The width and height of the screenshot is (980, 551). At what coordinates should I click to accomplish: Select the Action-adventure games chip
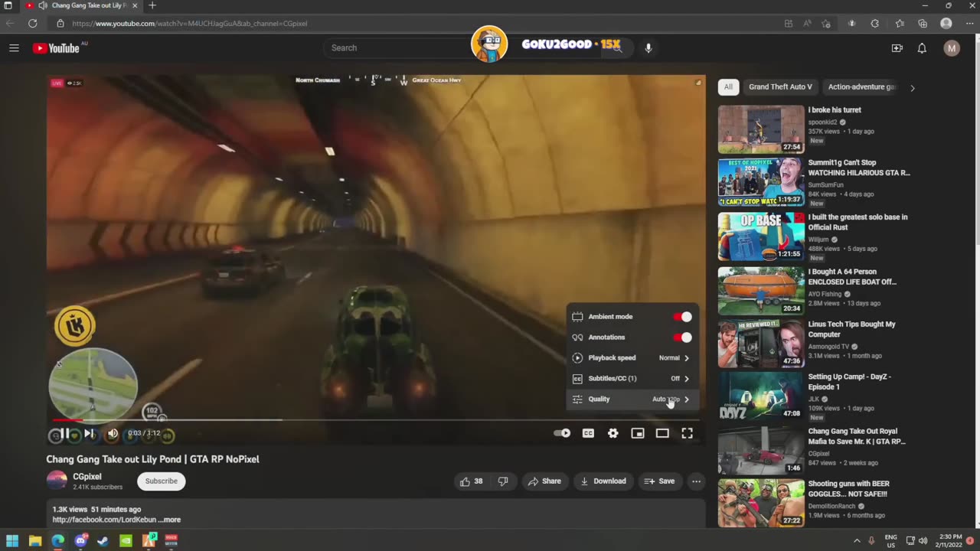point(861,87)
